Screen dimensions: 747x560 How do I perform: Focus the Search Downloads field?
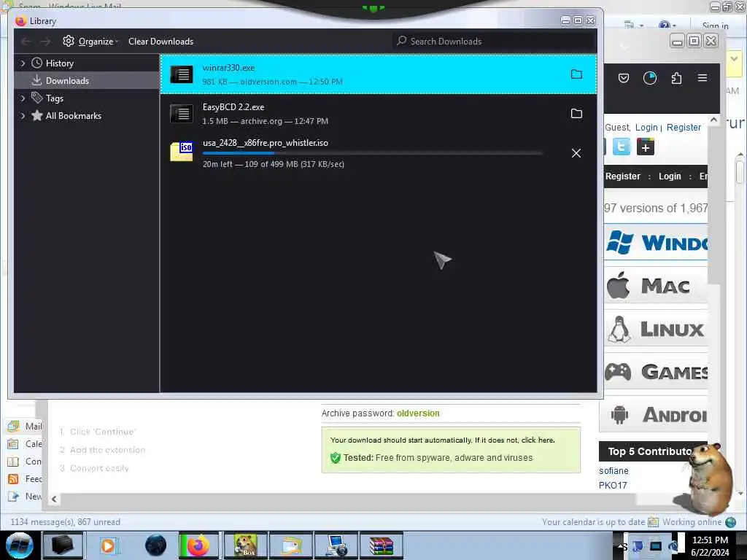[495, 41]
